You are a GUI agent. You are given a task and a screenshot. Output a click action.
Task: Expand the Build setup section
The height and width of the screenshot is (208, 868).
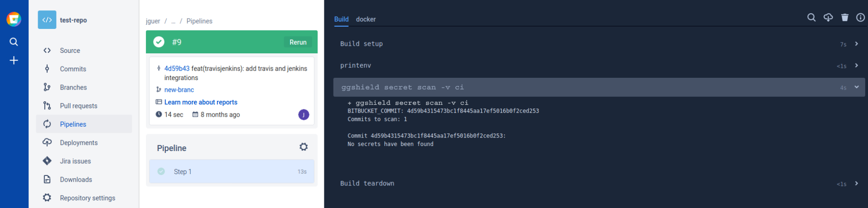point(599,44)
